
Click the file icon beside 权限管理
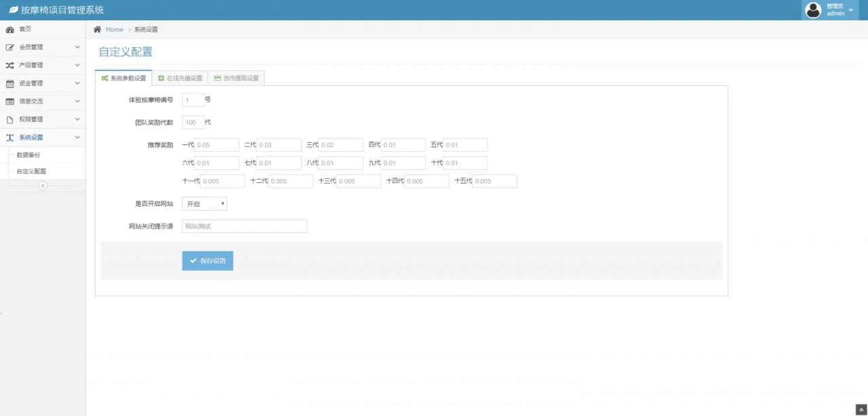tap(9, 120)
